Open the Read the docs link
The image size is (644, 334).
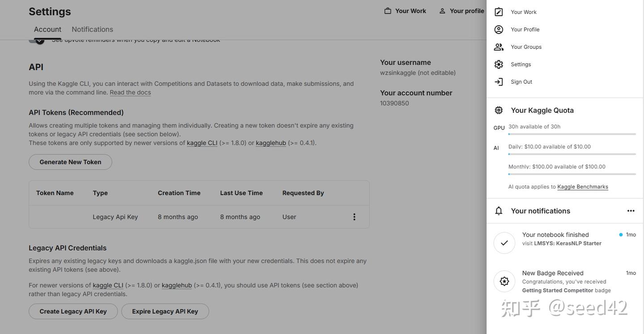(x=130, y=92)
